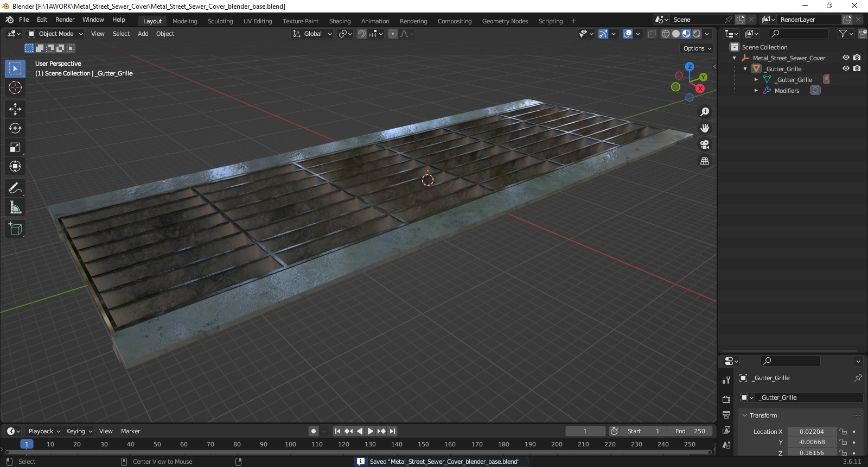Switch perspective/orthographic grid icon
Image resolution: width=868 pixels, height=467 pixels.
coord(705,161)
